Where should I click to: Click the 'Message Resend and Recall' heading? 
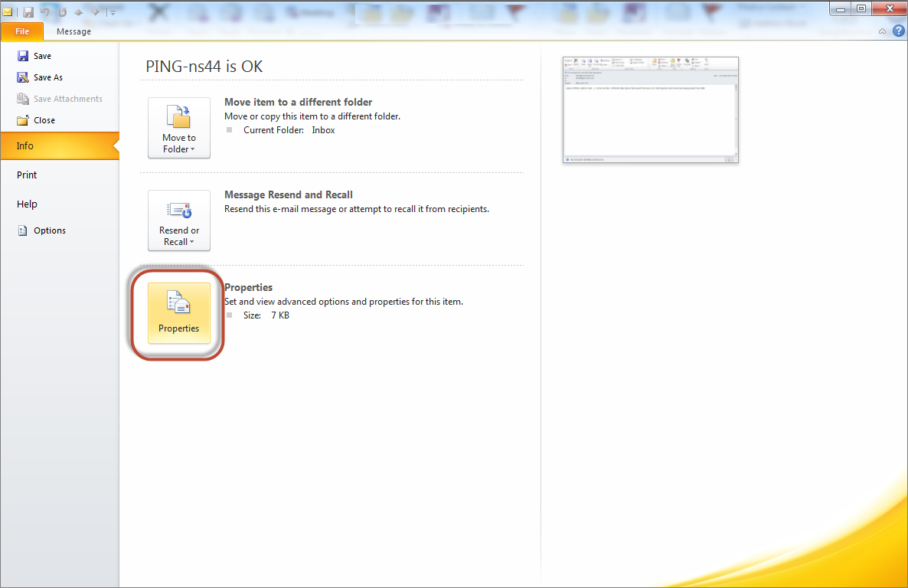pos(289,194)
